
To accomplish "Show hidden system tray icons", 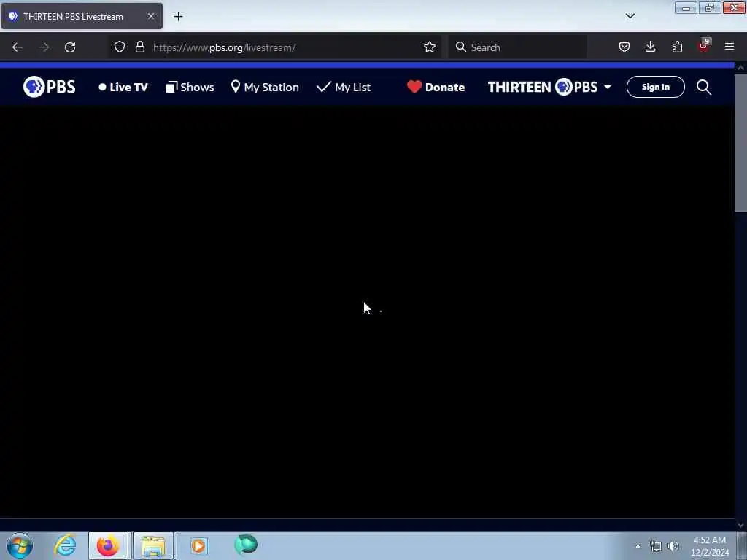I will click(x=638, y=546).
